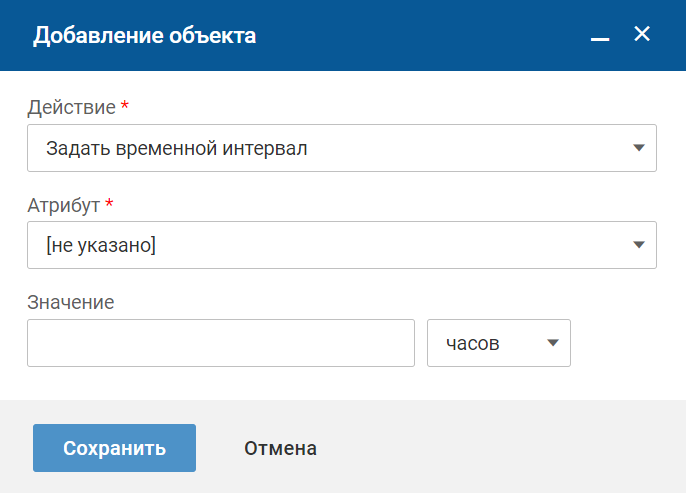The image size is (686, 493).
Task: Select the [не указано] placeholder text
Action: pyautogui.click(x=101, y=245)
